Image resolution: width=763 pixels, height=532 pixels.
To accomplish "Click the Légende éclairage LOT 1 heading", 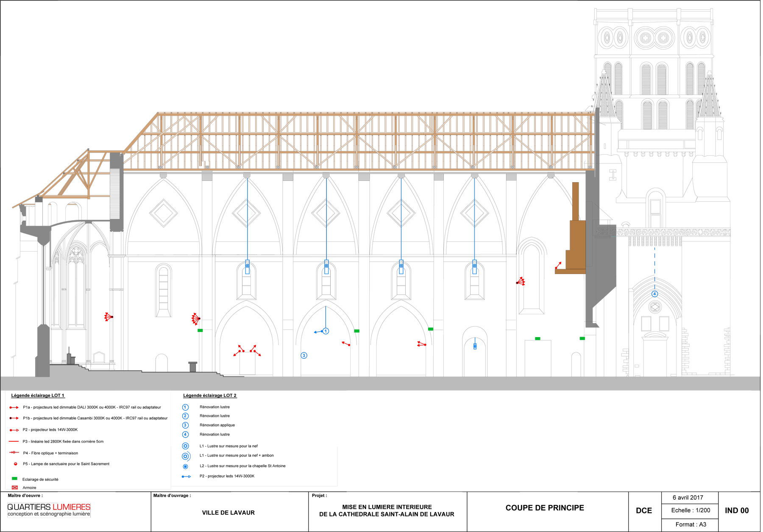I will pos(38,396).
